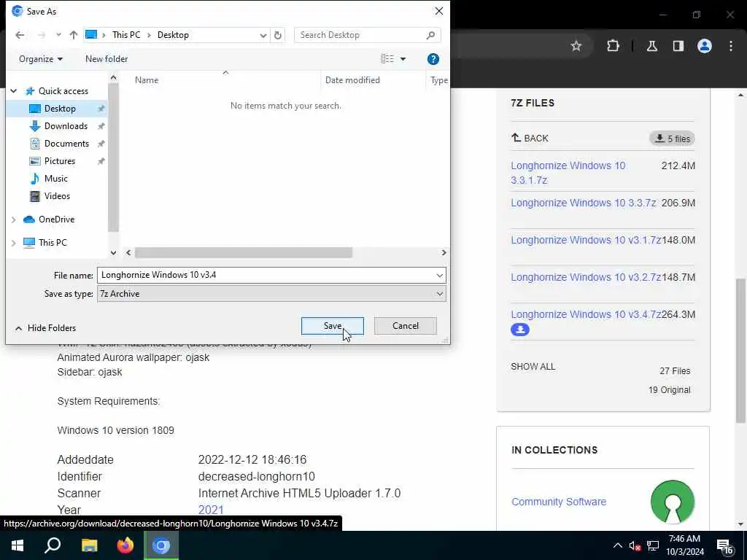Click the horizontal scrollbar right arrow
747x560 pixels.
tap(444, 252)
